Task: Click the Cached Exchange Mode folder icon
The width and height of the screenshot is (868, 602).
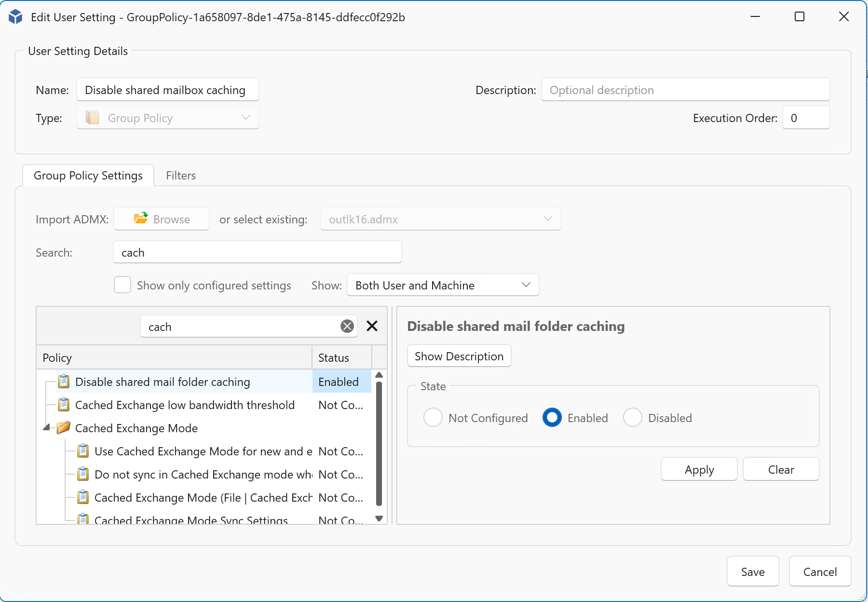Action: 64,428
